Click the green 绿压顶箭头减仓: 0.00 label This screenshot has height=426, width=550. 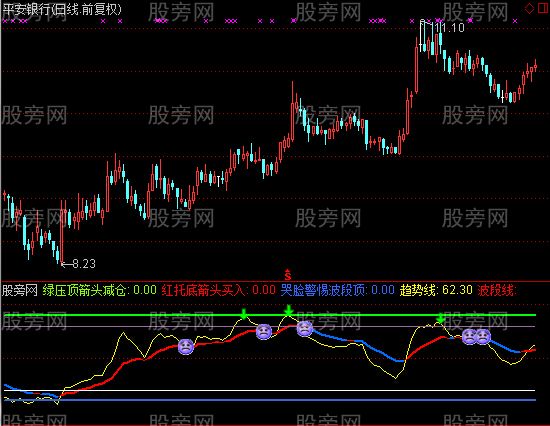[100, 290]
